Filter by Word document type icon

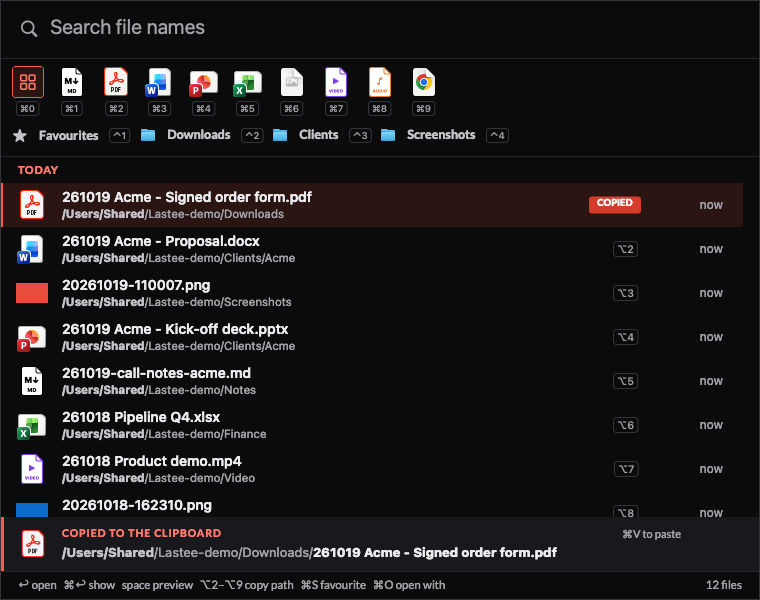pos(159,82)
